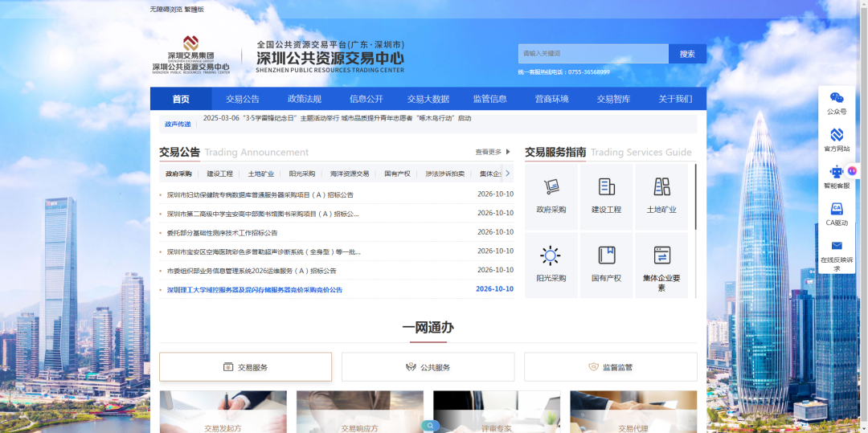Viewport: 868px width, 433px height.
Task: Open 深圳市妇幼保健院 server procurement announcement
Action: (x=260, y=194)
